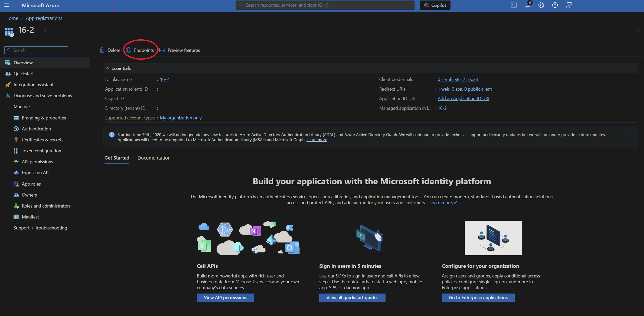This screenshot has height=316, width=644.
Task: Expand Support + Troubleshooting
Action: click(x=8, y=228)
